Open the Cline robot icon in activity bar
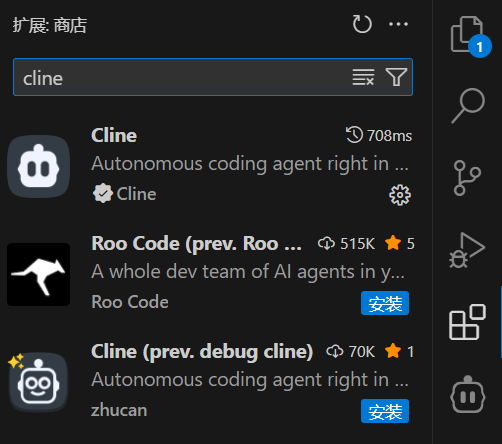Screen dimensions: 502x444 [x=468, y=395]
